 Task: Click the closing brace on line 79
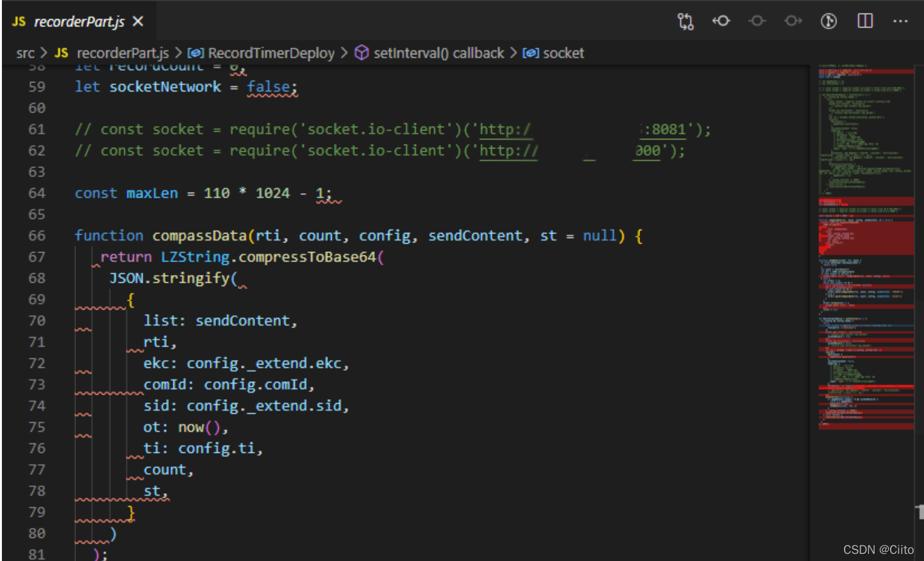(131, 512)
